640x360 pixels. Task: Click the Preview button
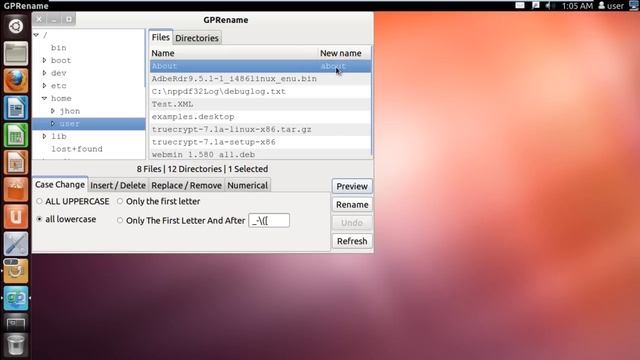(352, 186)
